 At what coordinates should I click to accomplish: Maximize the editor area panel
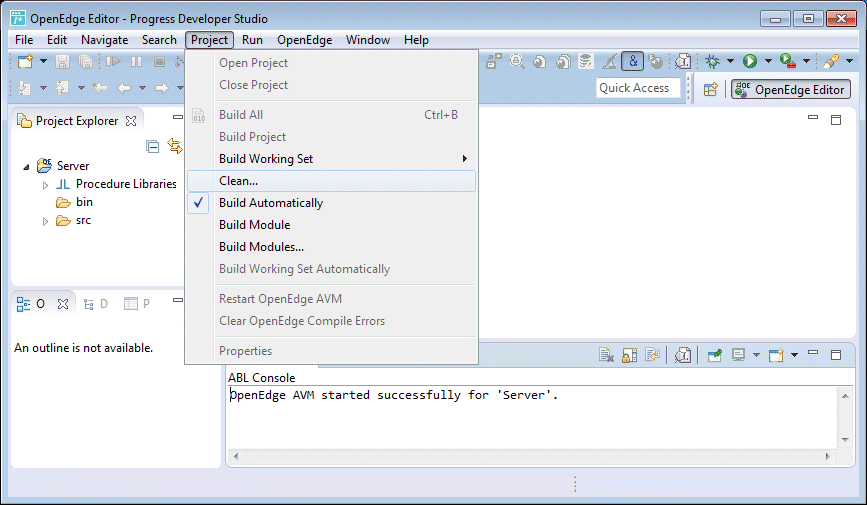[835, 119]
